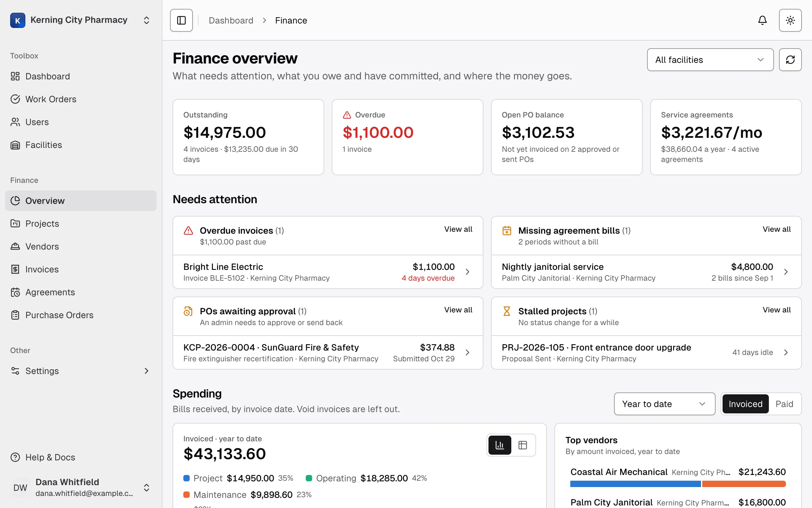The height and width of the screenshot is (508, 812).
Task: Click the Missing agreement bills calendar icon
Action: pyautogui.click(x=507, y=231)
